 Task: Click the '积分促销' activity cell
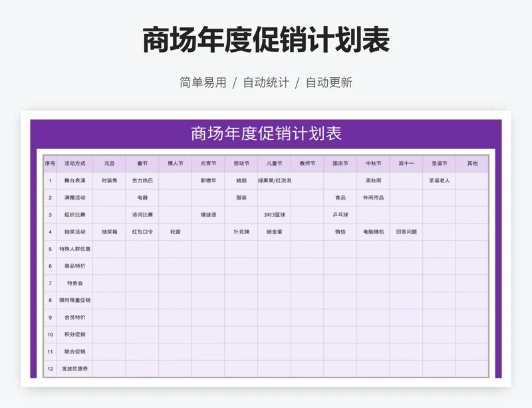[x=74, y=335]
